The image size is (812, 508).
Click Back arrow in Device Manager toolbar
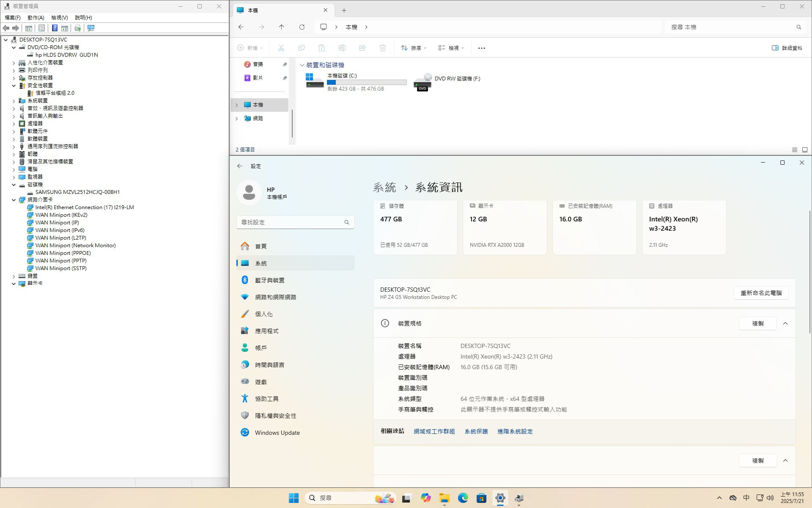coord(6,28)
